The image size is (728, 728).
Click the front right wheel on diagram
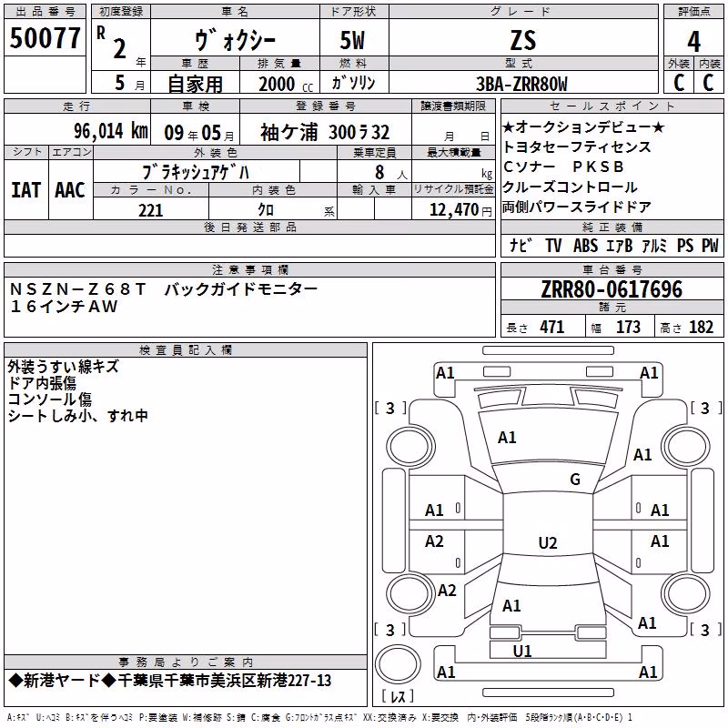click(686, 447)
